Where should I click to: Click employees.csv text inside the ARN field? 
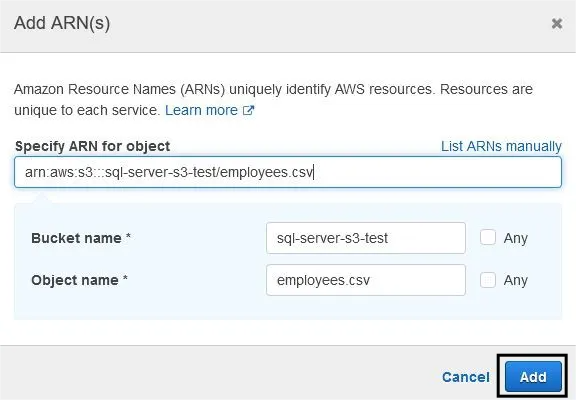pos(266,172)
